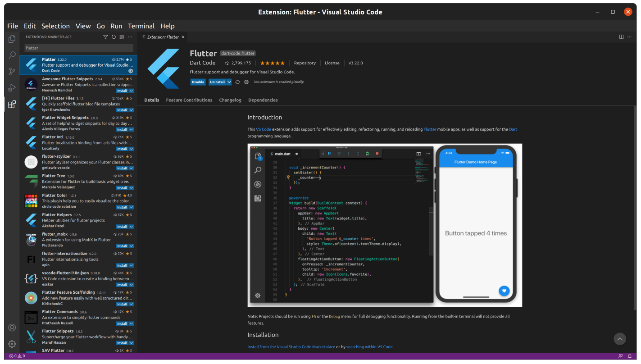Click the Flutter Color extension icon

[x=31, y=201]
